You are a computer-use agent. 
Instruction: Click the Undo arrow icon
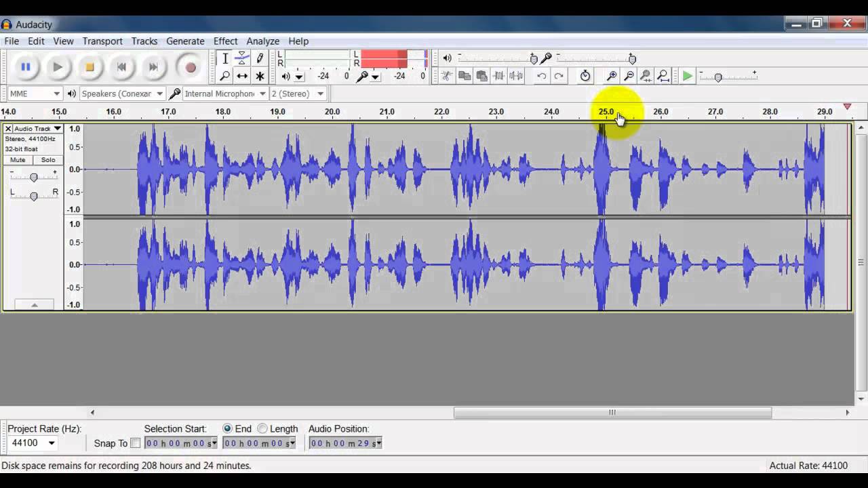pyautogui.click(x=541, y=76)
